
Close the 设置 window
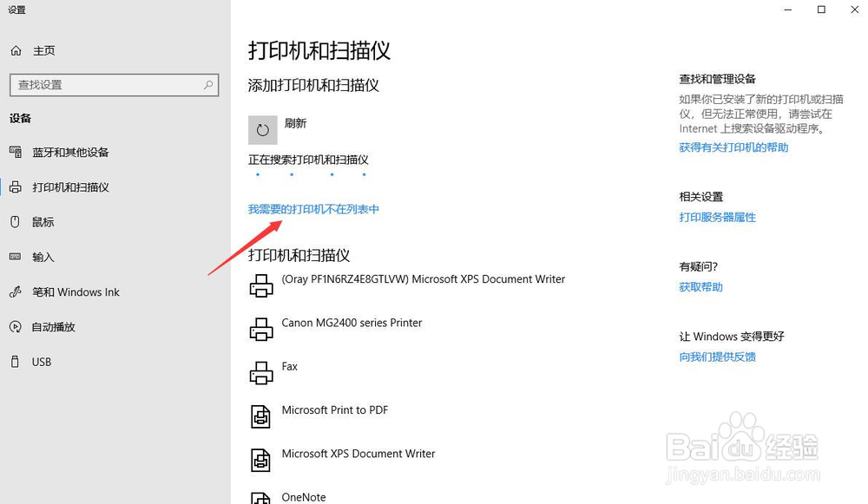click(854, 10)
